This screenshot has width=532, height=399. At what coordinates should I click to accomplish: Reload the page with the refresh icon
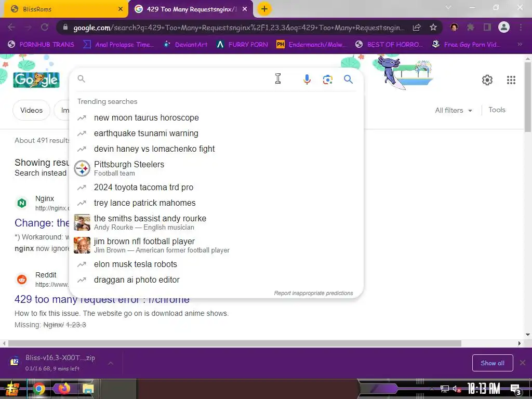[x=45, y=27]
